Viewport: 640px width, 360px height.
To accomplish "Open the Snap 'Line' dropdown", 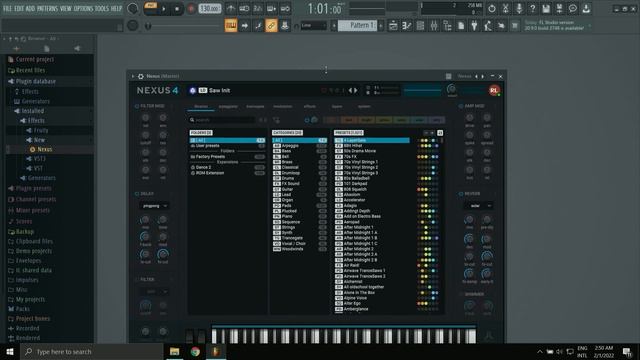I will pos(313,25).
